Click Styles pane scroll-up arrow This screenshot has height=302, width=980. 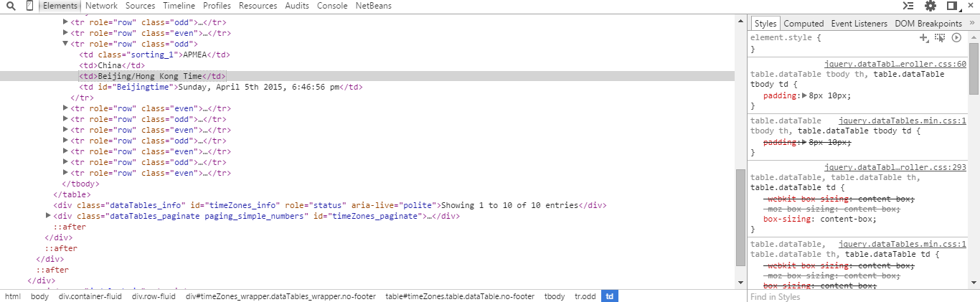pos(974,37)
